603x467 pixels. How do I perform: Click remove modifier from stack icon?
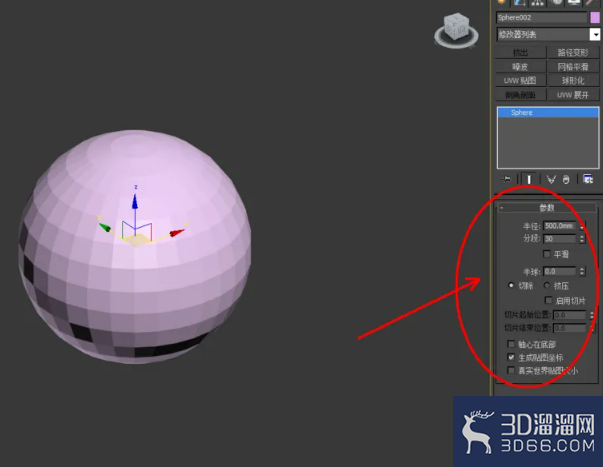pos(566,179)
